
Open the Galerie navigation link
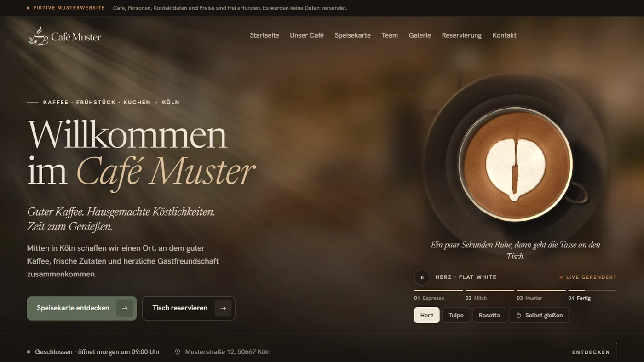(x=420, y=35)
